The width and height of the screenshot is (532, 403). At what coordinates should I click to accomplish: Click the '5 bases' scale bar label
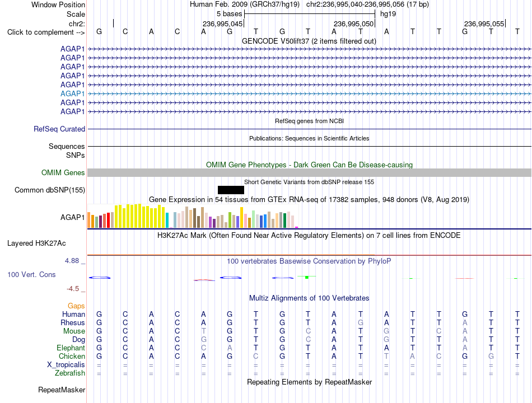tap(230, 14)
